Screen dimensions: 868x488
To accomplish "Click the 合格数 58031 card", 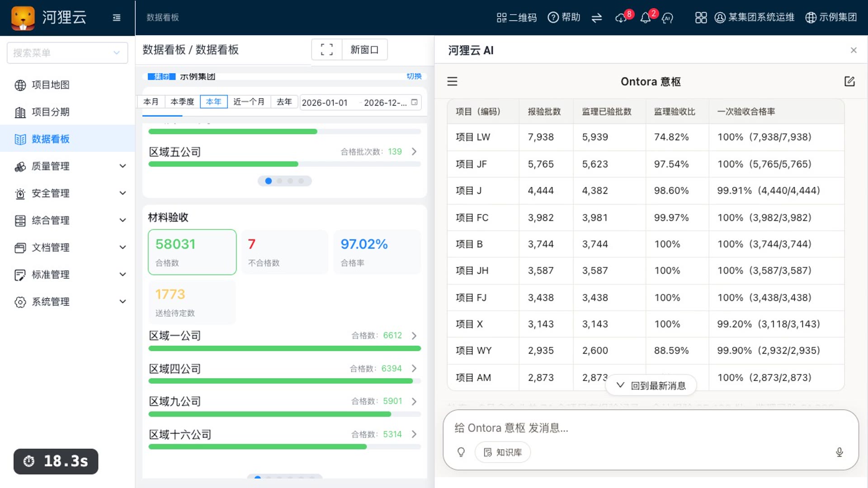I will [192, 252].
